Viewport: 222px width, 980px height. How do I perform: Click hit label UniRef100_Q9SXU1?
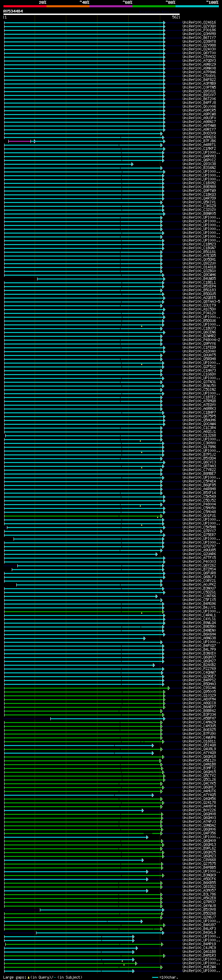point(199,91)
